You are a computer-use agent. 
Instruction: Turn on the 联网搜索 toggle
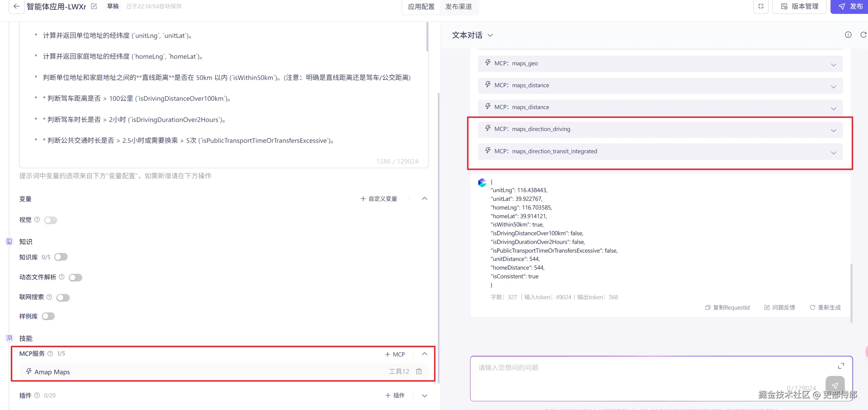point(63,297)
